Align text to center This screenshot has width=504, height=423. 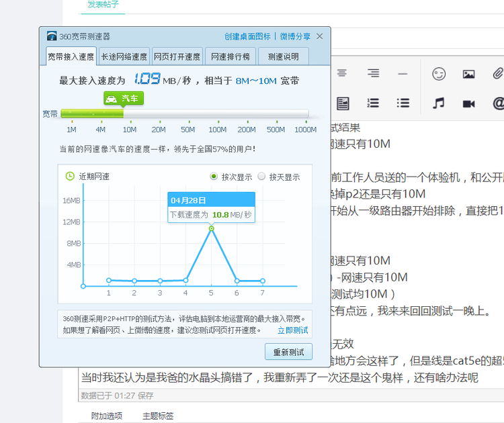342,73
